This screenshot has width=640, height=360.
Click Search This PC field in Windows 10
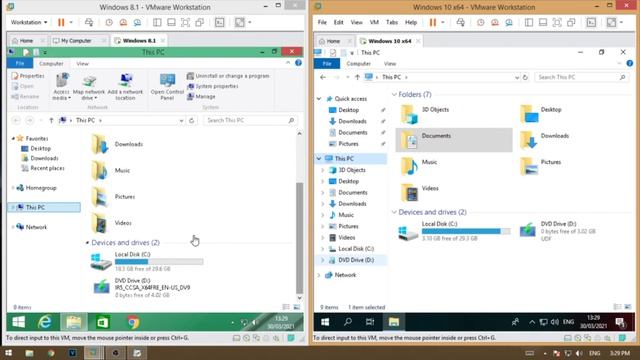click(x=581, y=77)
